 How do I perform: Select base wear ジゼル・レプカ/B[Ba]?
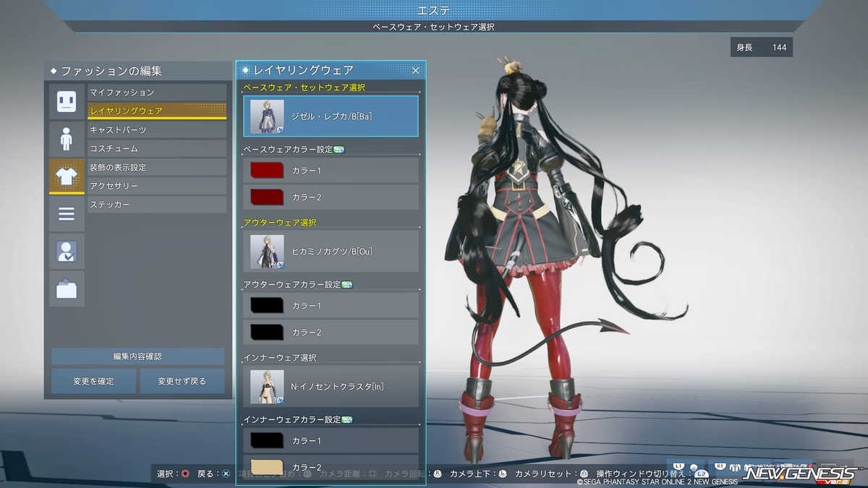(x=331, y=116)
